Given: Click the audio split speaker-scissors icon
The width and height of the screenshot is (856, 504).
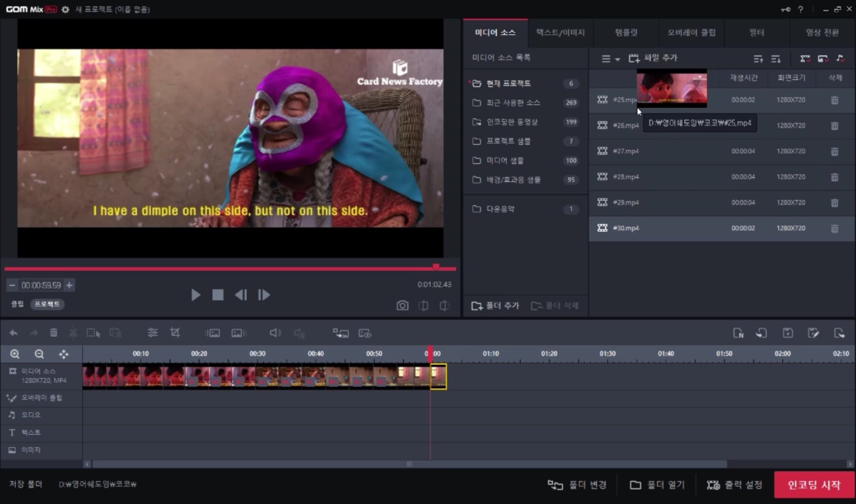Looking at the screenshot, I should (x=299, y=333).
